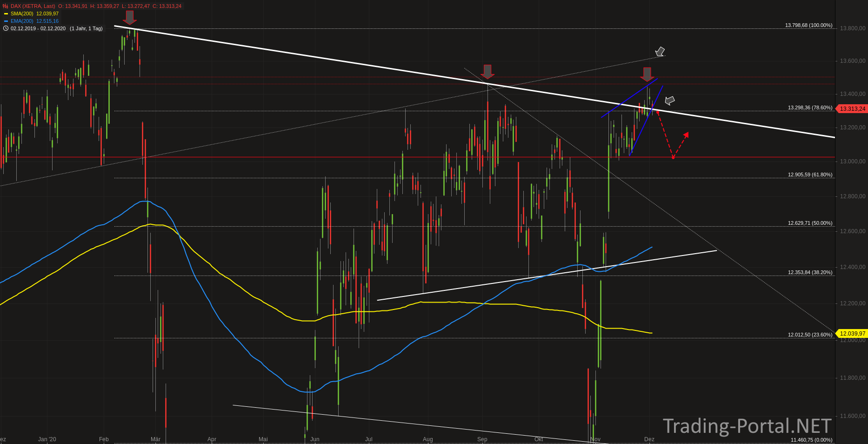Click the yellow SMA(200) legend swatch
The image size is (868, 444).
point(6,14)
